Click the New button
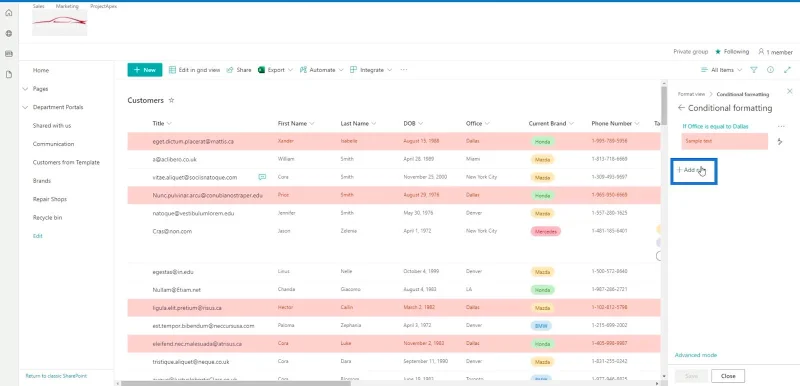The width and height of the screenshot is (800, 386). point(145,70)
